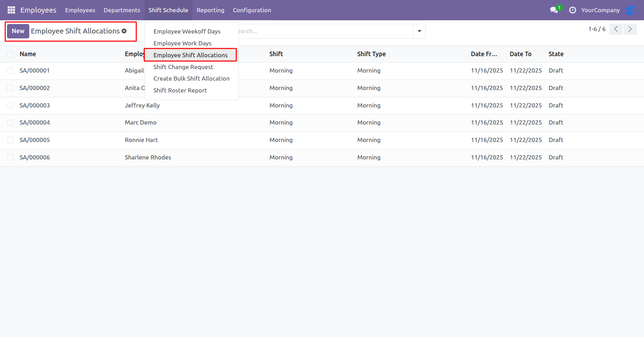Click Marc Demo employee cell

tap(141, 122)
